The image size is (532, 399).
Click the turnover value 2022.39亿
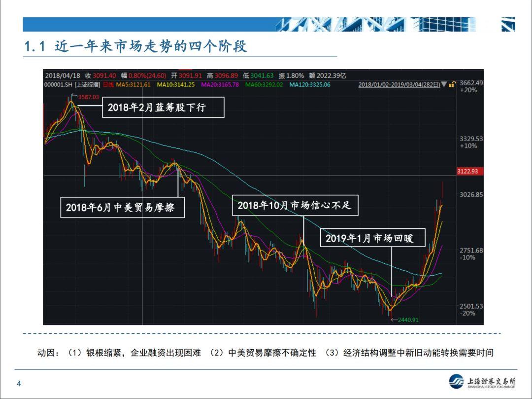332,76
